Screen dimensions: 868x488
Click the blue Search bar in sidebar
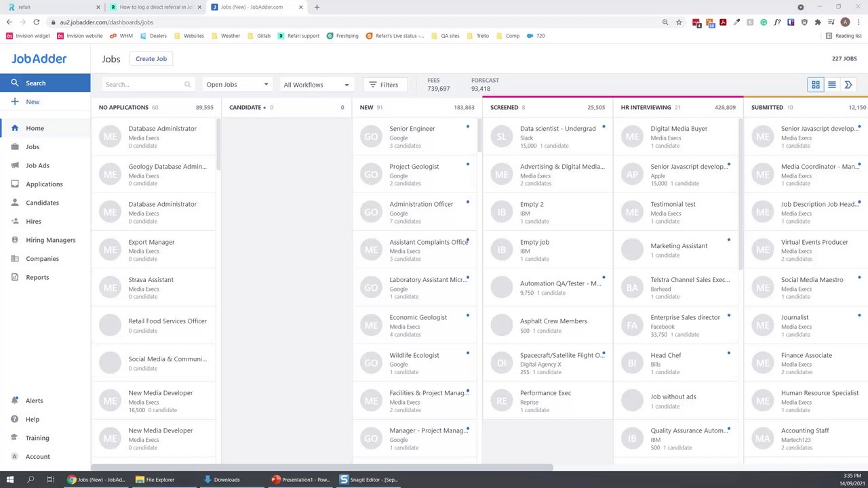tap(45, 83)
